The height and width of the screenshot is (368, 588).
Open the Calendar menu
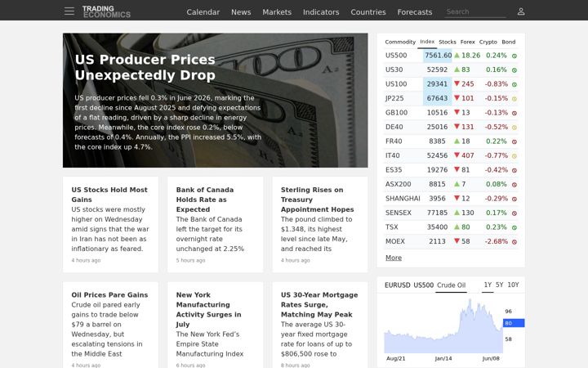(x=203, y=12)
